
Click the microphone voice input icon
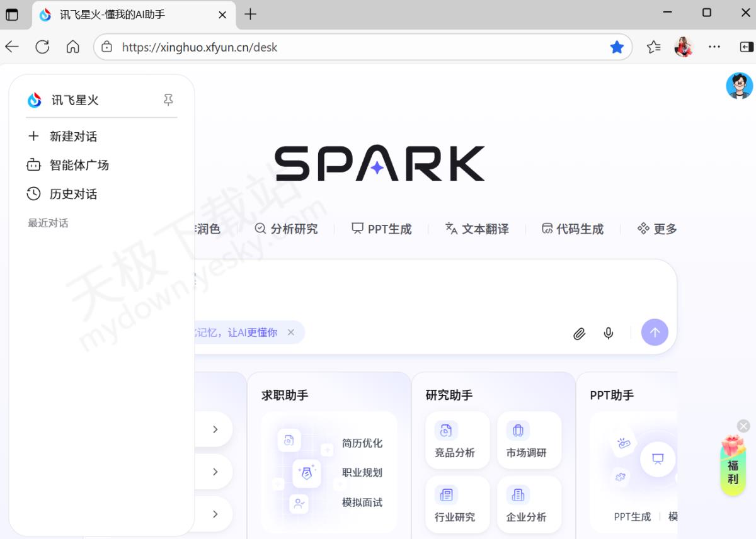coord(609,333)
